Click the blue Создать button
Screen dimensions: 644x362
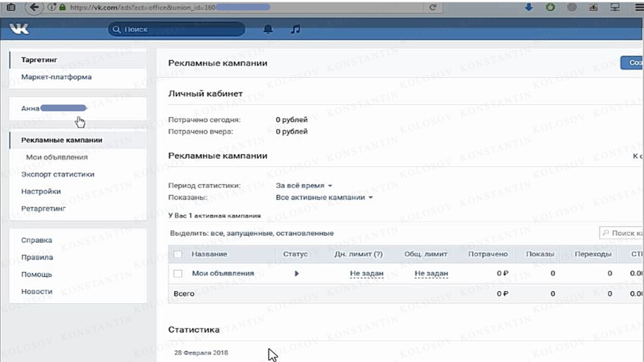(x=632, y=63)
